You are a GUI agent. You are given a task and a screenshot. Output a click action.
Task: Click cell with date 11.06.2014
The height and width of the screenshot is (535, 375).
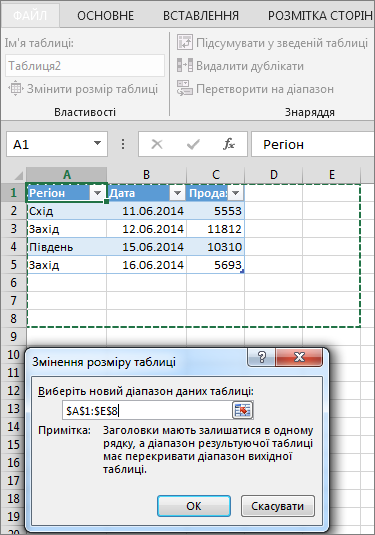[146, 211]
